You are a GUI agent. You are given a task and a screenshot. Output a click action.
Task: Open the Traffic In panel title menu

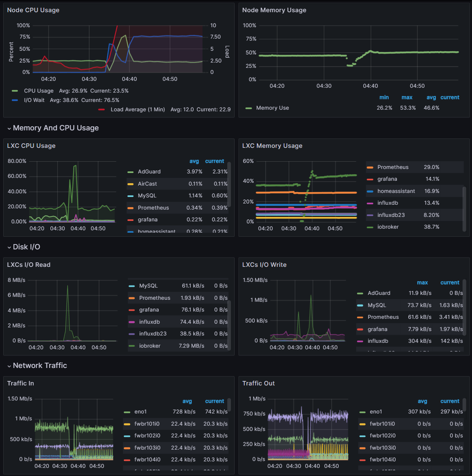coord(20,383)
